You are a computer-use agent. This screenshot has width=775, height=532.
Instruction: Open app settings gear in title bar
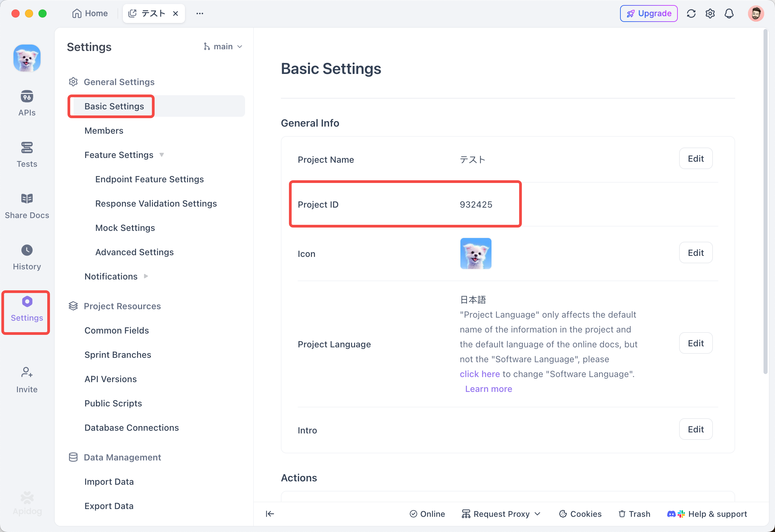tap(710, 14)
